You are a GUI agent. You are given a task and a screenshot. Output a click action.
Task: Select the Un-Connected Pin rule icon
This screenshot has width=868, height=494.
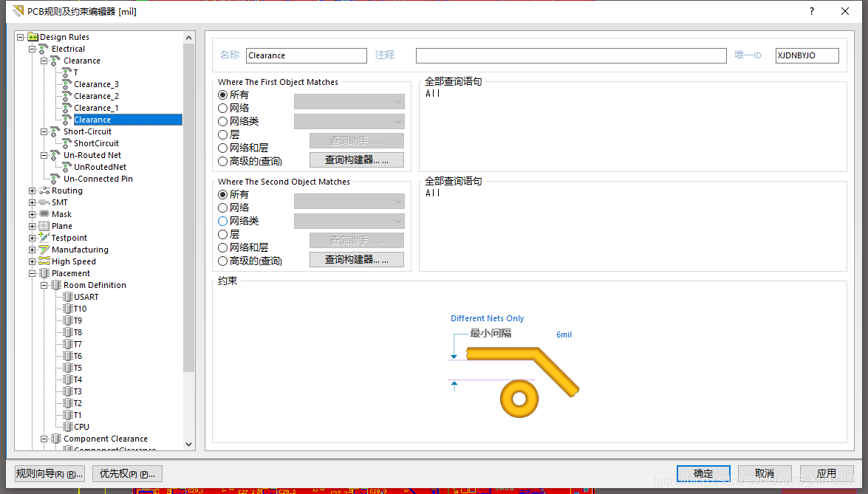pyautogui.click(x=55, y=179)
